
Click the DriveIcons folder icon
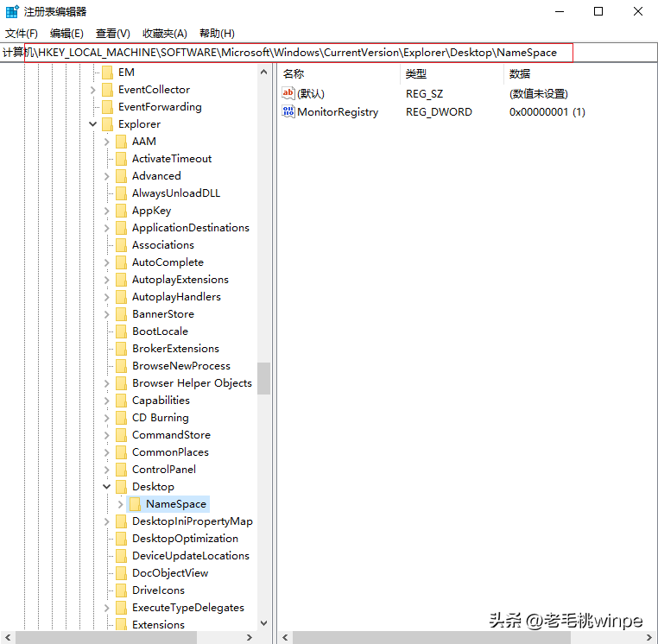pos(121,590)
